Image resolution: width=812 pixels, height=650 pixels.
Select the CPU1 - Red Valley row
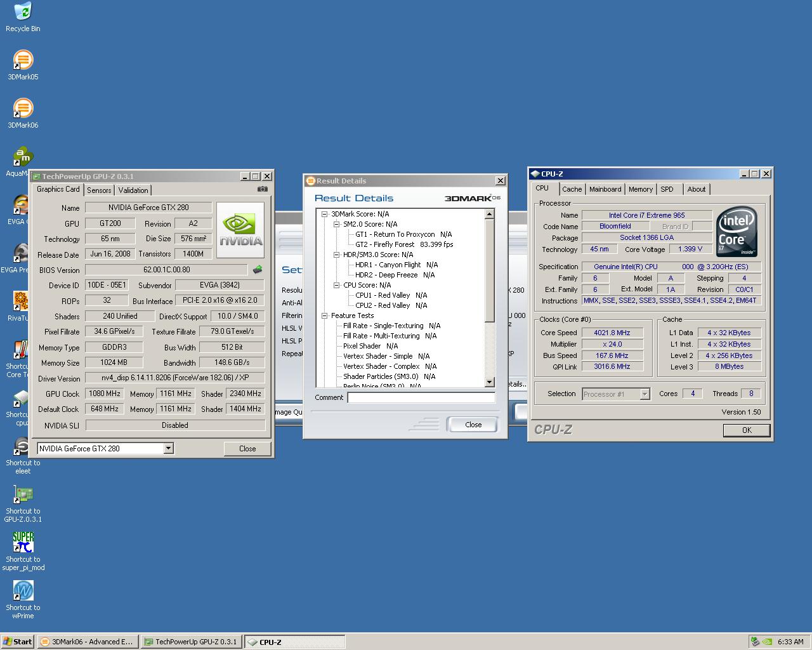[x=391, y=295]
